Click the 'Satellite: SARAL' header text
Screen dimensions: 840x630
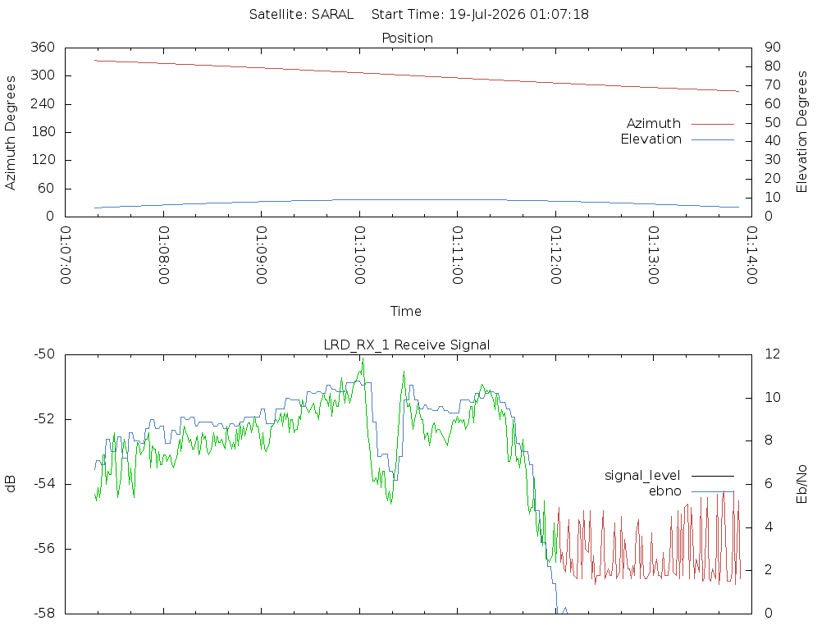301,15
